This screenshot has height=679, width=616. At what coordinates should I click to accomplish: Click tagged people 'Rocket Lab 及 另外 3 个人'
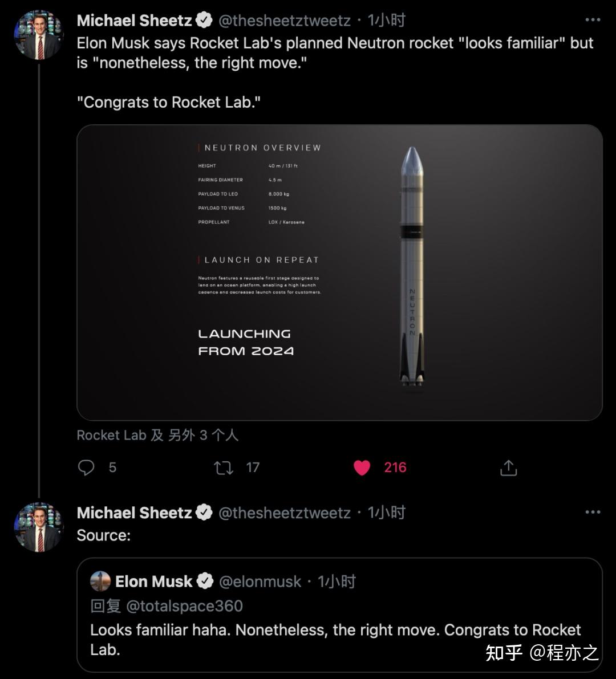pos(157,435)
